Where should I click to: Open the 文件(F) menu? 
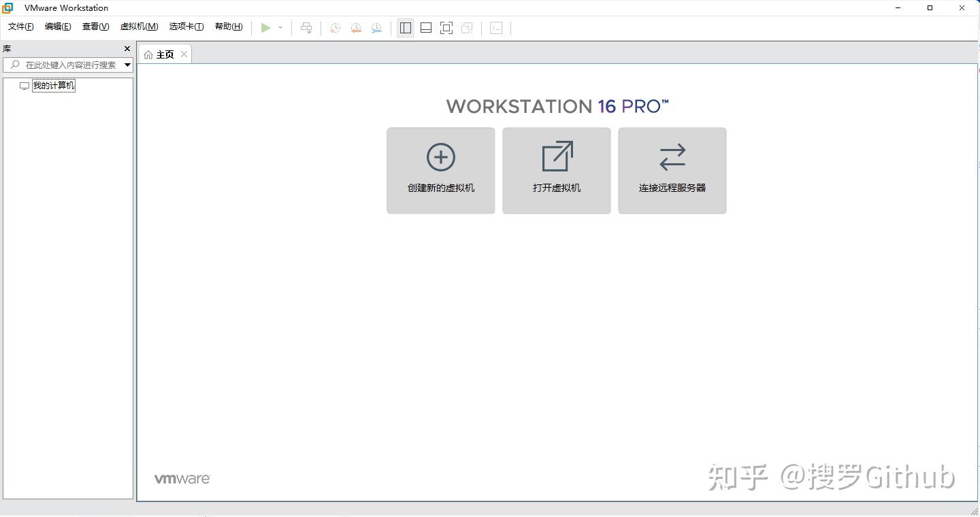20,27
